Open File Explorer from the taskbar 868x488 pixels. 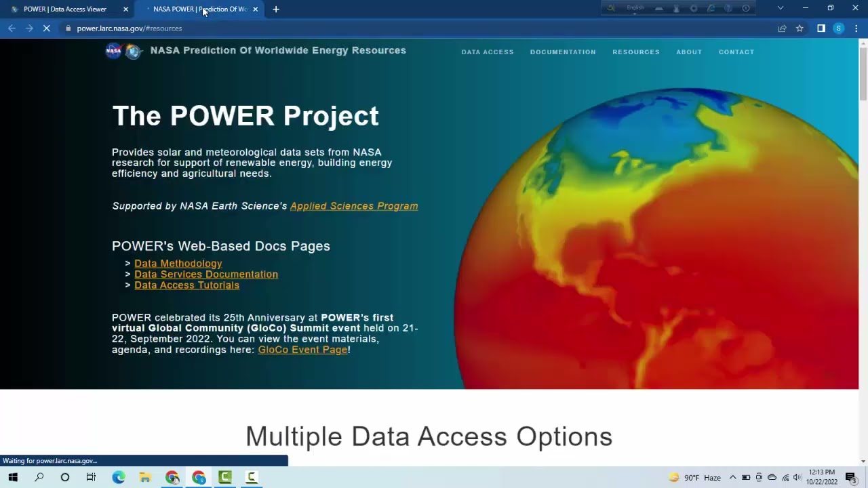click(145, 477)
